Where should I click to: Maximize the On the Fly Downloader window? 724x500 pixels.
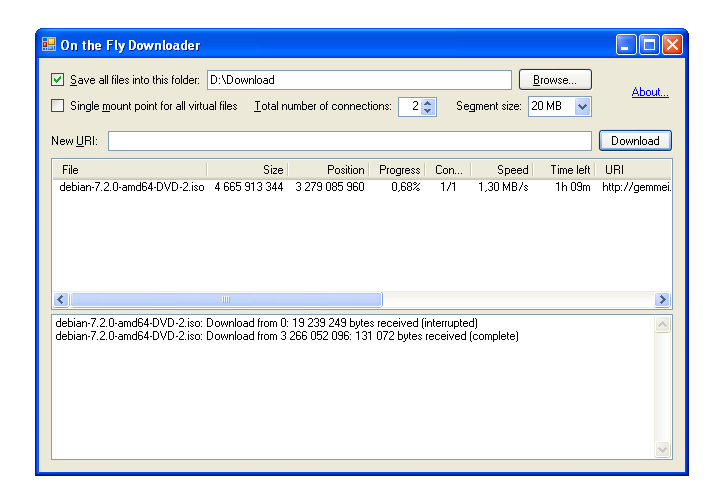point(649,45)
